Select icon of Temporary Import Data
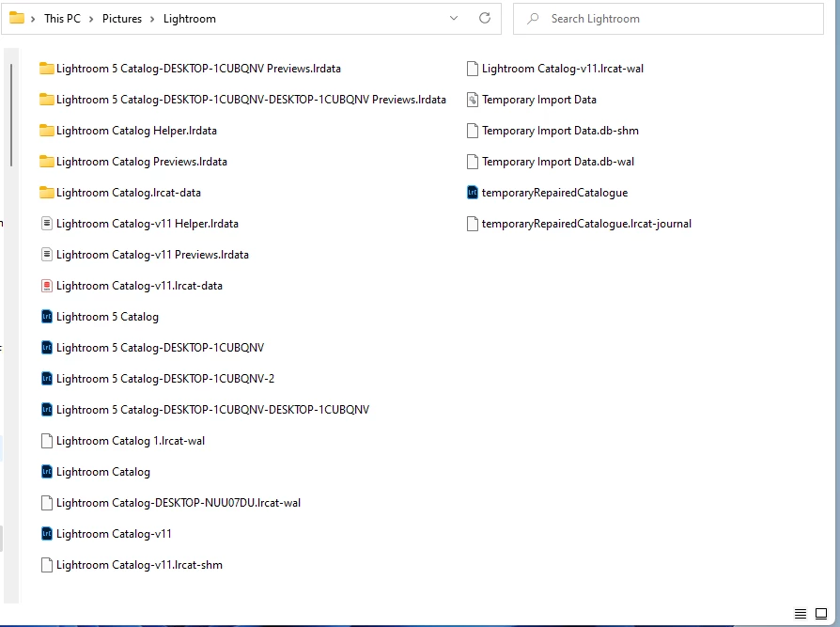The image size is (840, 627). tap(472, 100)
